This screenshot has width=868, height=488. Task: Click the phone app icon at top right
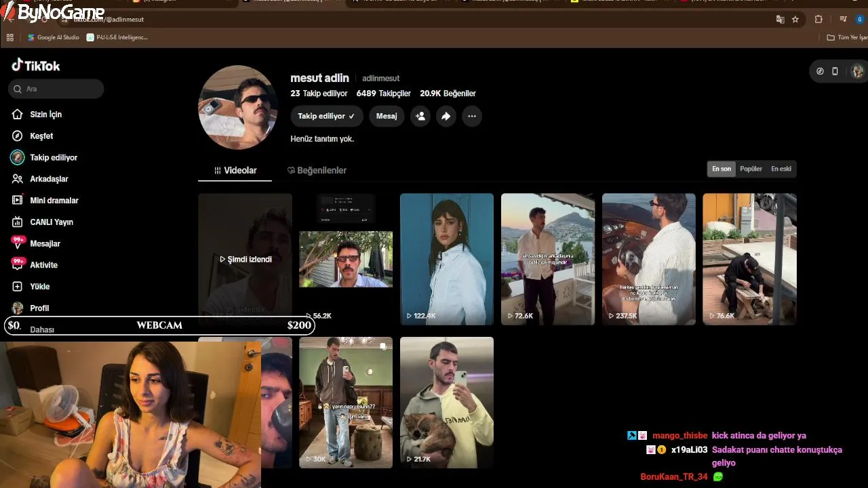click(835, 71)
